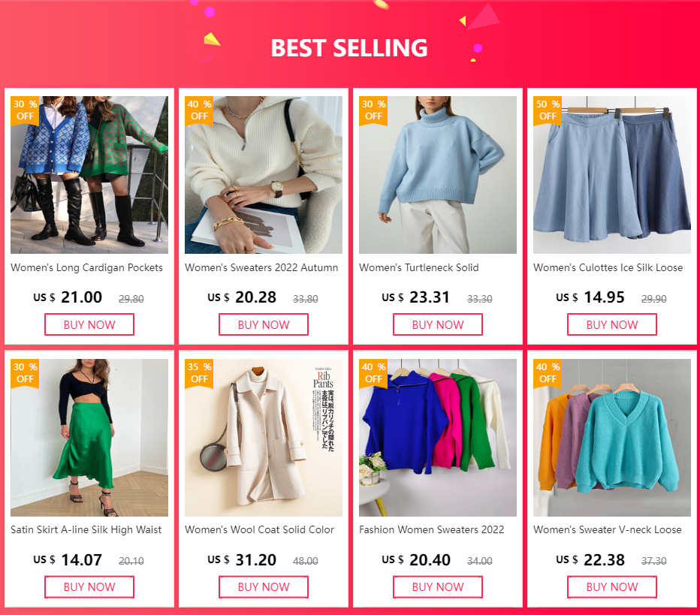Open the colorful hanging sweaters photo

[437, 438]
